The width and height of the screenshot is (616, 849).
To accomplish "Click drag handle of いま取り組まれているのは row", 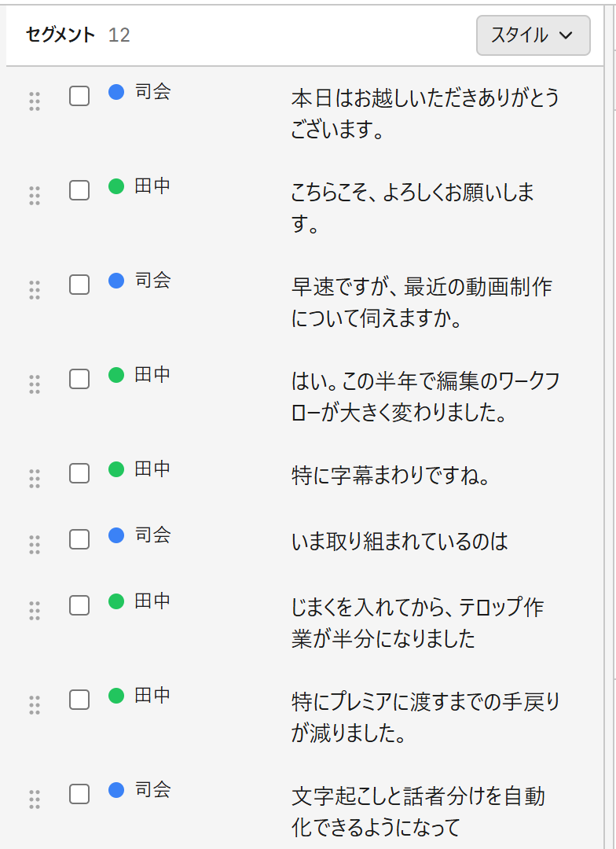I will 35,545.
